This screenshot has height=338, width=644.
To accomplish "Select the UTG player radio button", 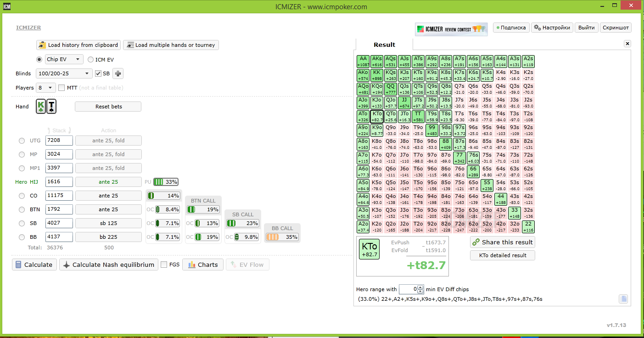I will pyautogui.click(x=22, y=141).
